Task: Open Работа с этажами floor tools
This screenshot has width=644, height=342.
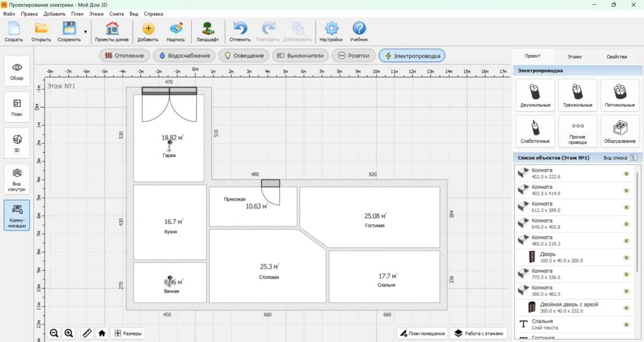Action: pos(479,333)
